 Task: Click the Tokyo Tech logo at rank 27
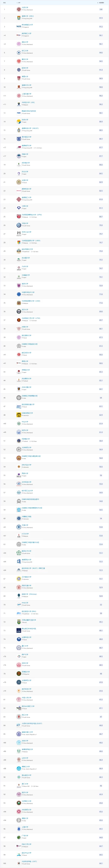click(19, 234)
